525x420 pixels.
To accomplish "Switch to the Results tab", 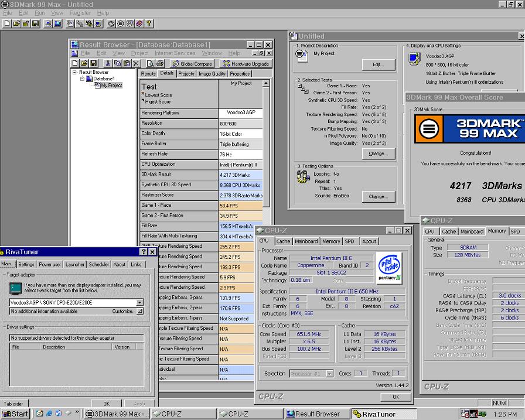I will 148,74.
